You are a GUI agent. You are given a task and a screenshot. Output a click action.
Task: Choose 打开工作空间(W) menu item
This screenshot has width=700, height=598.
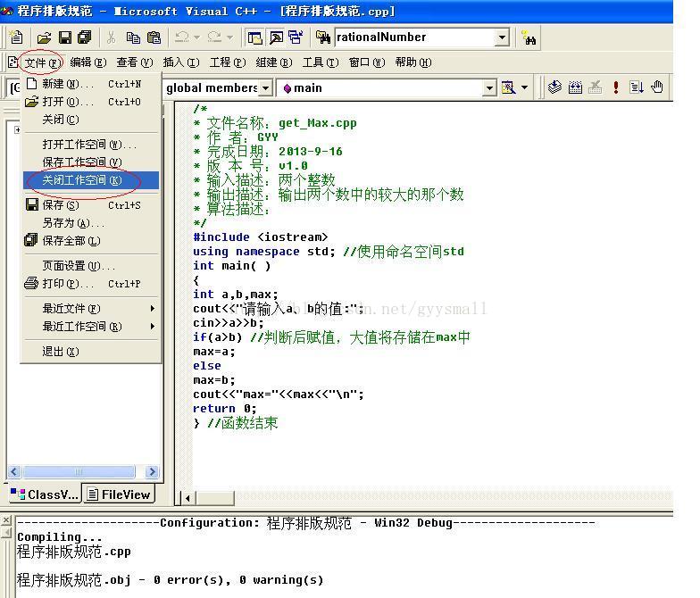(x=91, y=145)
